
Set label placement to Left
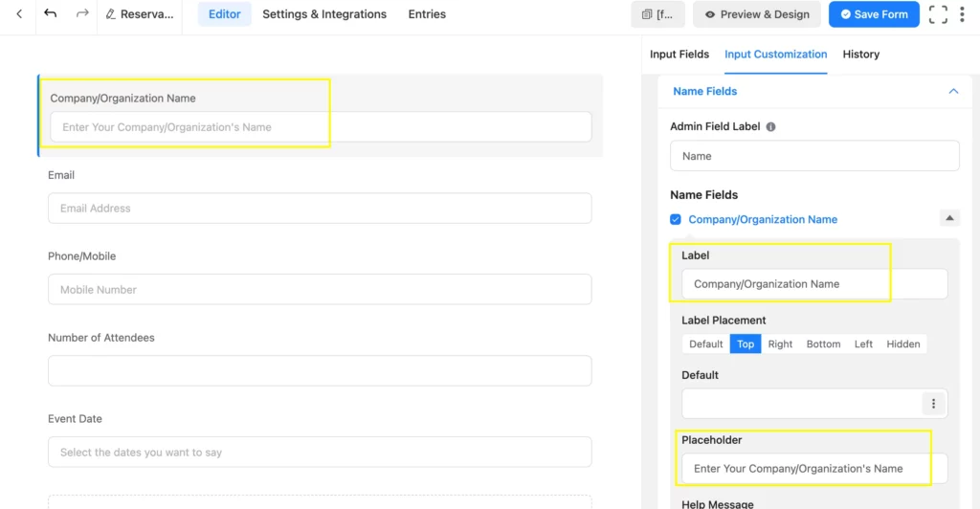click(x=863, y=344)
